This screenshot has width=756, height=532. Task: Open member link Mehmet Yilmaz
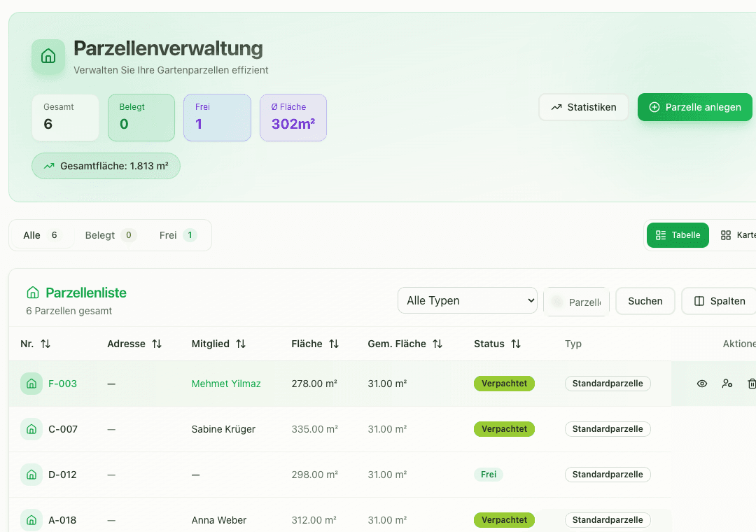[x=226, y=384]
